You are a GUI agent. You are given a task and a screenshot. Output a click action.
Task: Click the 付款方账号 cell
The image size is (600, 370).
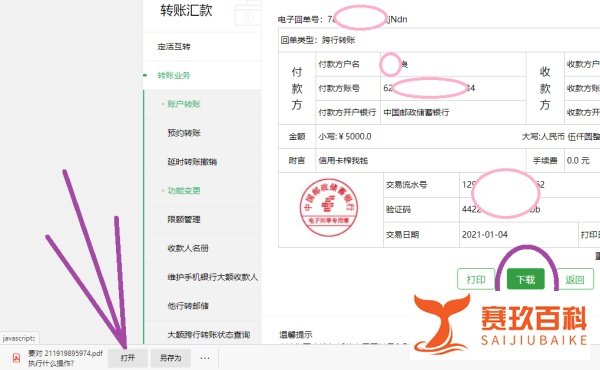348,88
